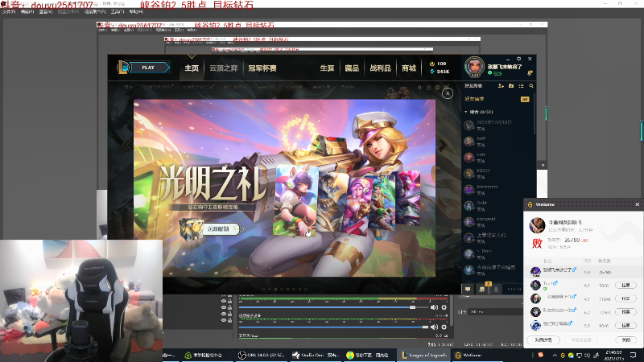Show previous banner with left arrow
644x362 pixels.
[126, 145]
